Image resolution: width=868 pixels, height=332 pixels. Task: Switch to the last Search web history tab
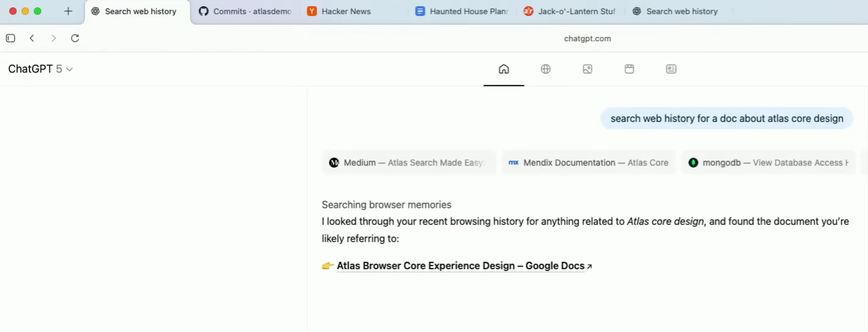tap(678, 11)
